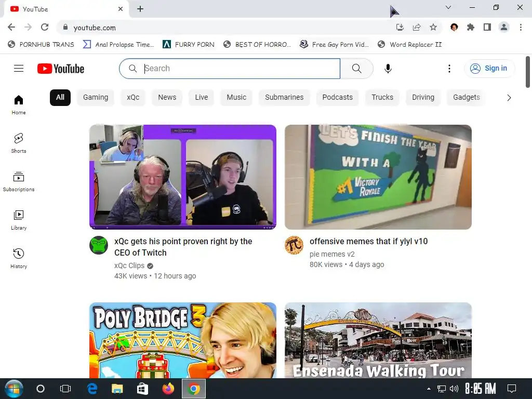Click the pie memes v2 channel name

point(332,254)
